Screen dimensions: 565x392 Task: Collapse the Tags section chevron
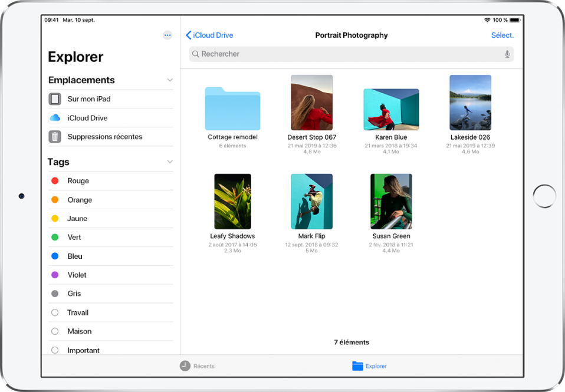pyautogui.click(x=170, y=162)
